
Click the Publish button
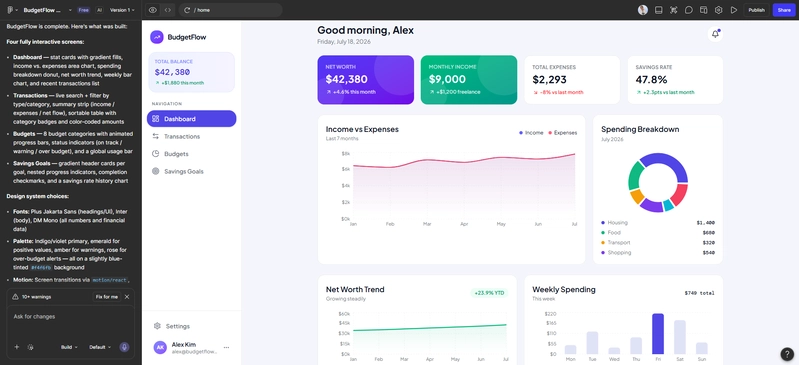756,10
